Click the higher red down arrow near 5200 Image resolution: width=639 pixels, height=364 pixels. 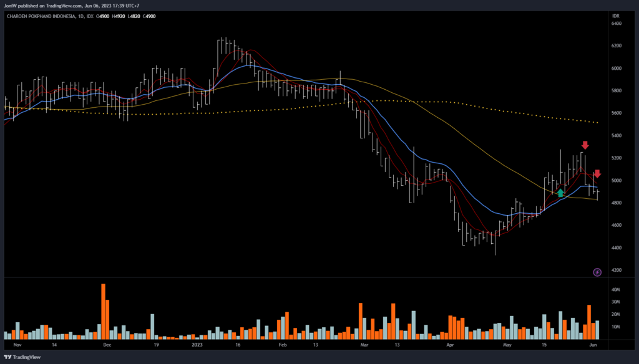point(585,146)
